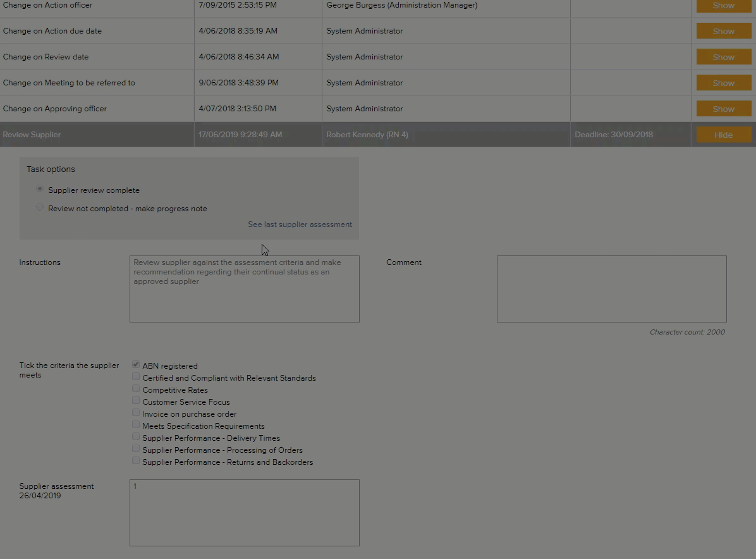Untick the ABN registered checkbox
Viewport: 756px width, 559px height.
point(136,365)
